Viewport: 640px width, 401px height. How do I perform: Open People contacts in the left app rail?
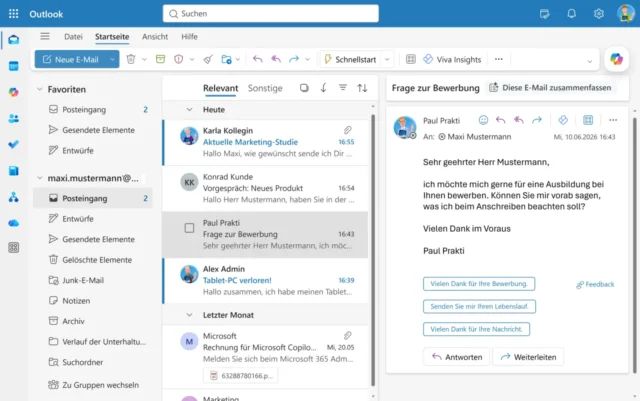pos(13,118)
